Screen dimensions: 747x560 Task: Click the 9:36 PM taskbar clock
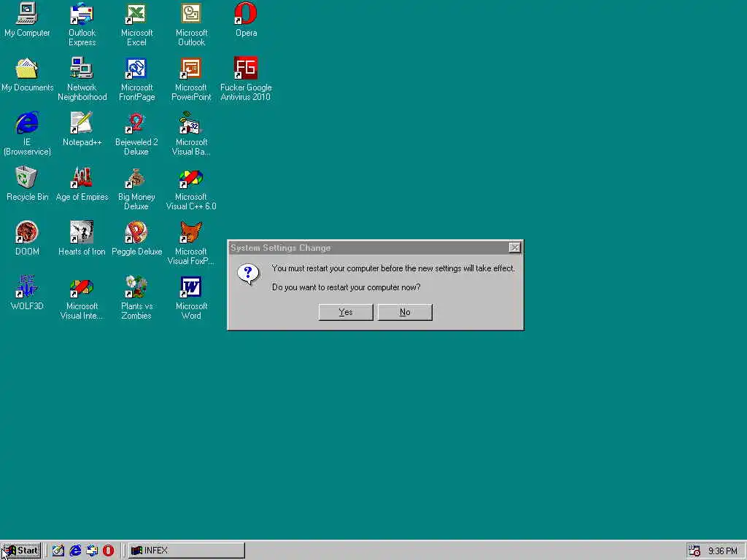723,551
